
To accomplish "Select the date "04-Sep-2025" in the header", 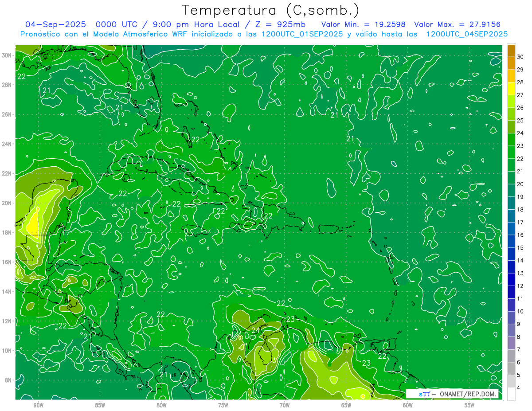I will click(55, 24).
